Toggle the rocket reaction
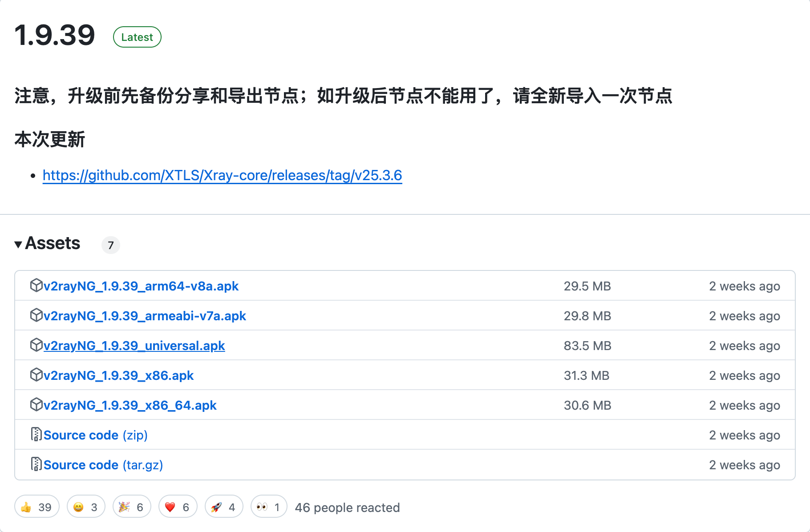 [224, 507]
